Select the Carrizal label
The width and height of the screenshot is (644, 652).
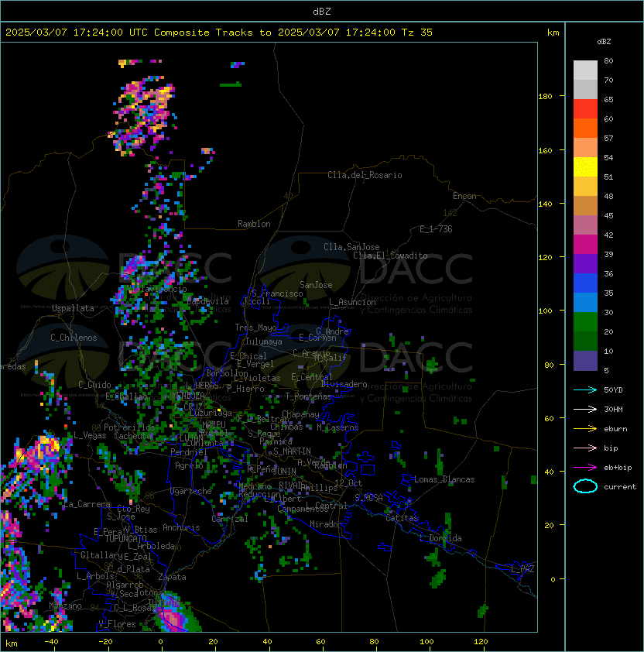[x=230, y=519]
